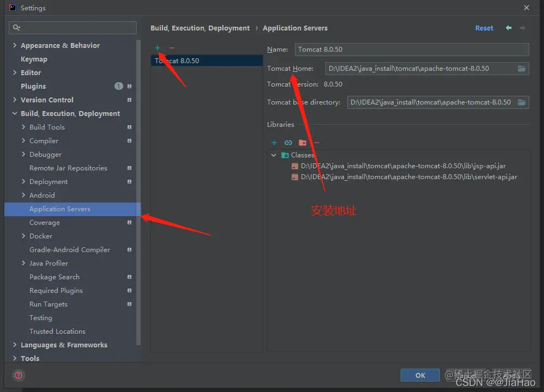Click servlet-api.jar file icon
The image size is (544, 392).
tap(294, 177)
